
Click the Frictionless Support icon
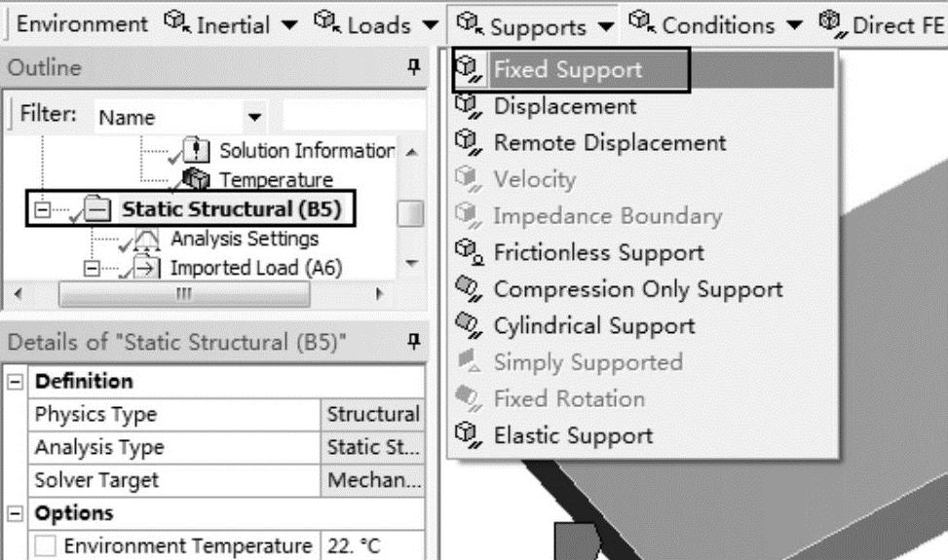[x=469, y=252]
